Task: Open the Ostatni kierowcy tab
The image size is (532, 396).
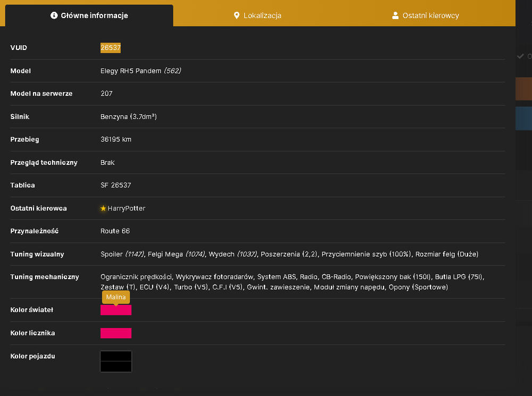Action: tap(426, 15)
